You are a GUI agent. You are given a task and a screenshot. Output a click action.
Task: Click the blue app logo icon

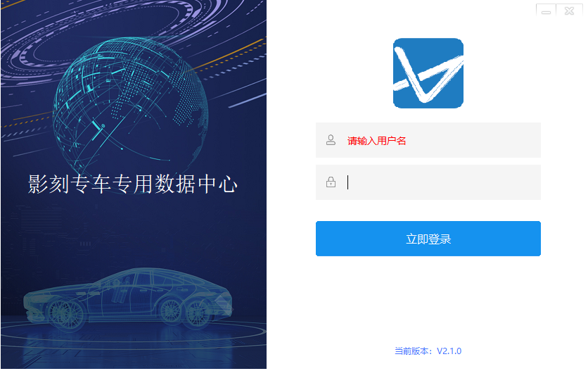tap(428, 73)
